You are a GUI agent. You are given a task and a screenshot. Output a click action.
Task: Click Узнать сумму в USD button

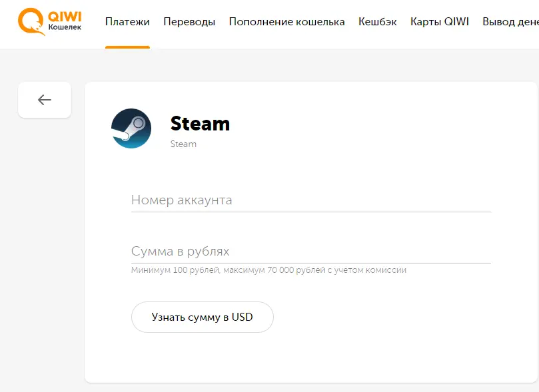pyautogui.click(x=203, y=317)
